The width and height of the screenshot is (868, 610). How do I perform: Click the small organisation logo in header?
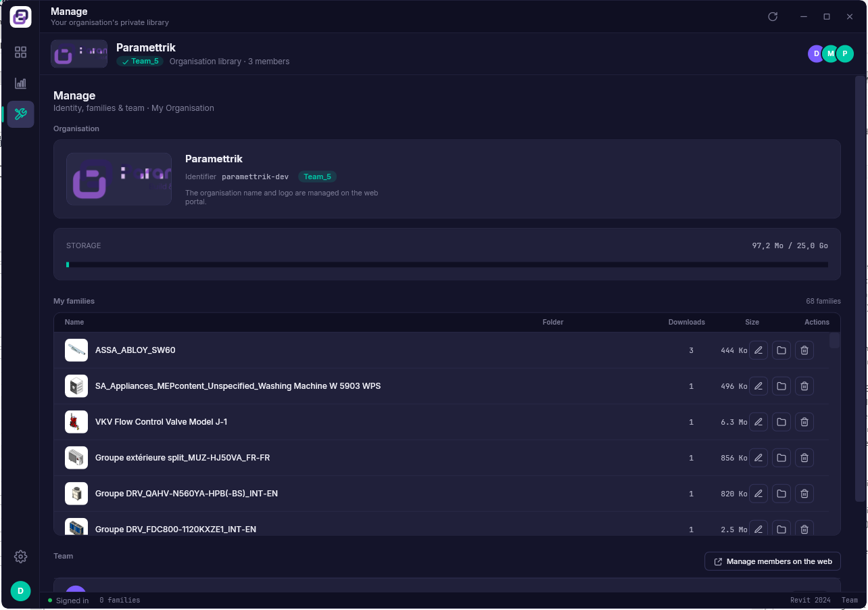[79, 54]
